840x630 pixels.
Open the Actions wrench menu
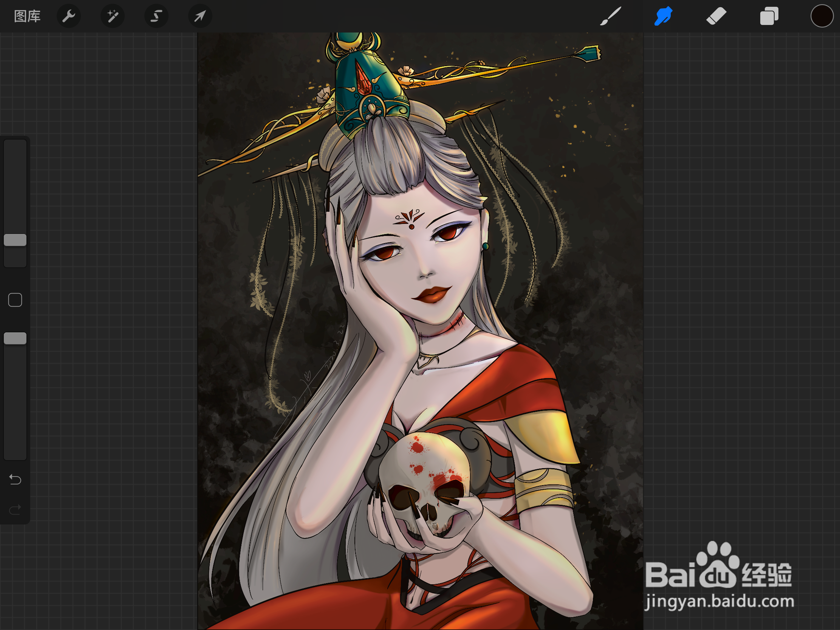click(69, 16)
